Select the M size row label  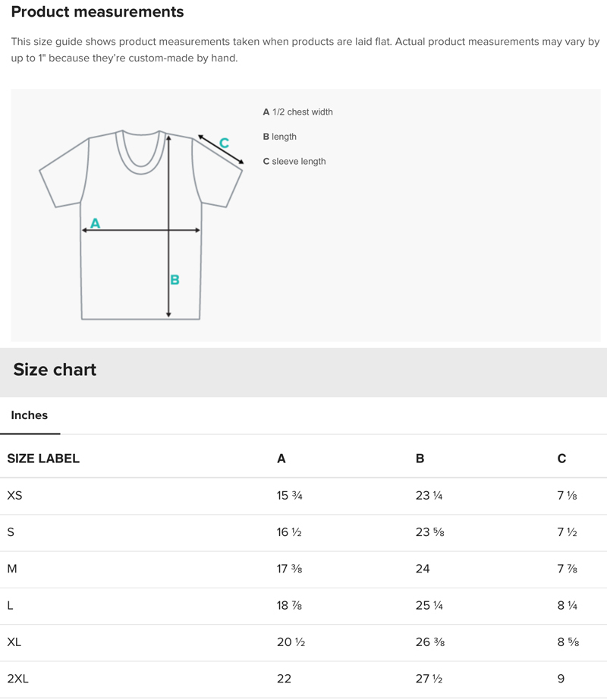coord(12,569)
